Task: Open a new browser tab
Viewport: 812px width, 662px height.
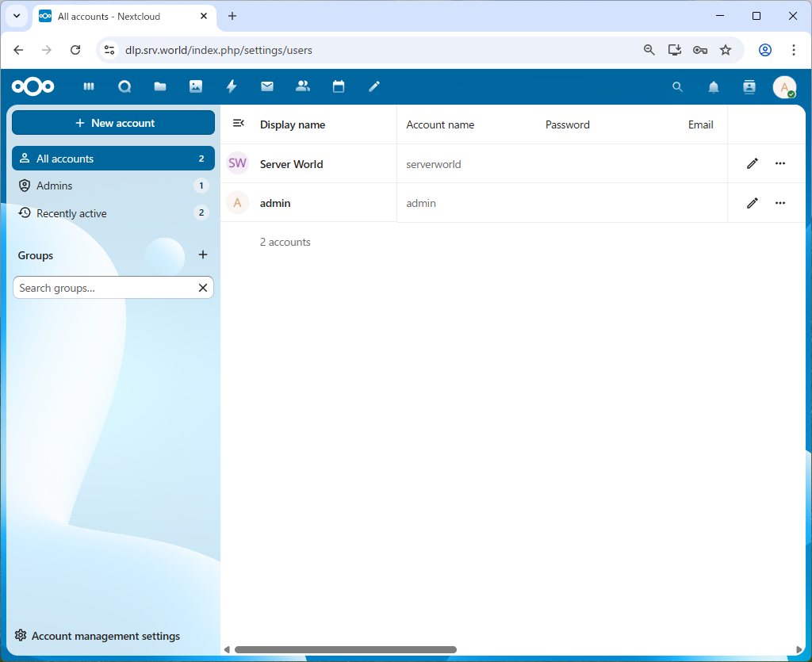Action: point(232,16)
